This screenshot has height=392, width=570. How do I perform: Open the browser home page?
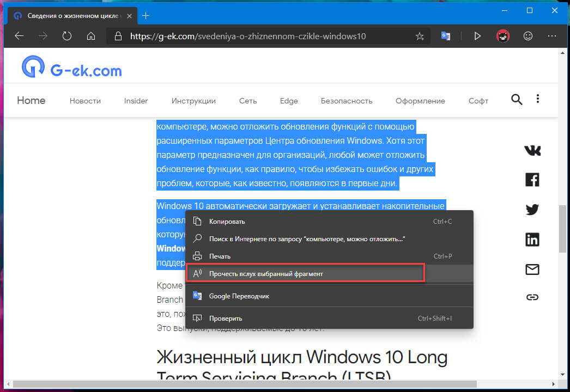91,36
